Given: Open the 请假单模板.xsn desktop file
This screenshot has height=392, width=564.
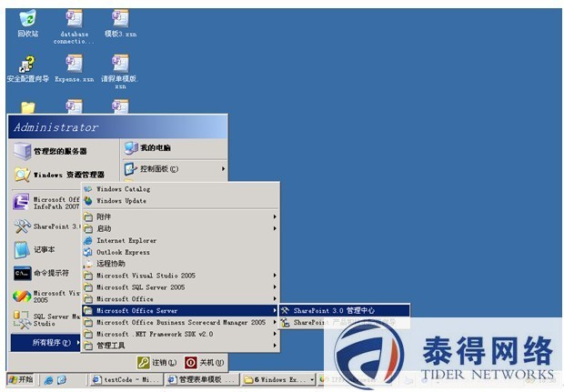Looking at the screenshot, I should click(x=120, y=72).
